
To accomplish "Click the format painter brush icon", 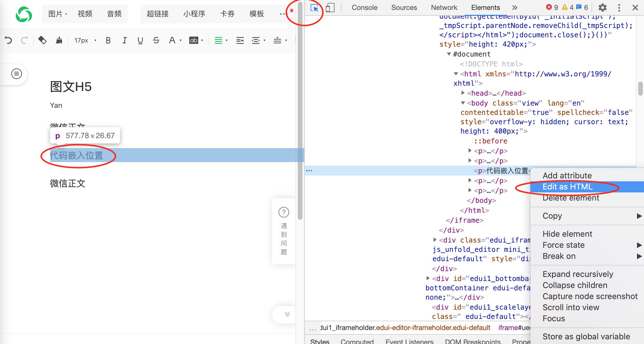I will 59,40.
